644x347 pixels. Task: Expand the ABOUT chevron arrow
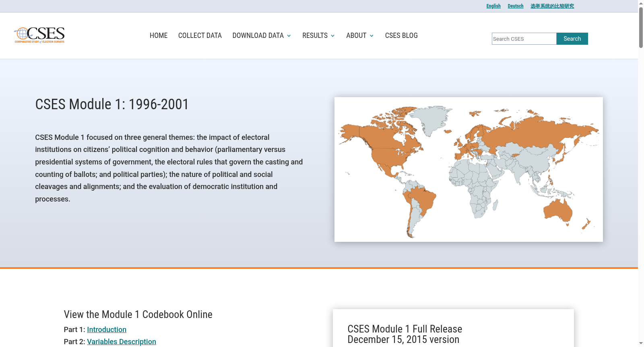pyautogui.click(x=372, y=36)
